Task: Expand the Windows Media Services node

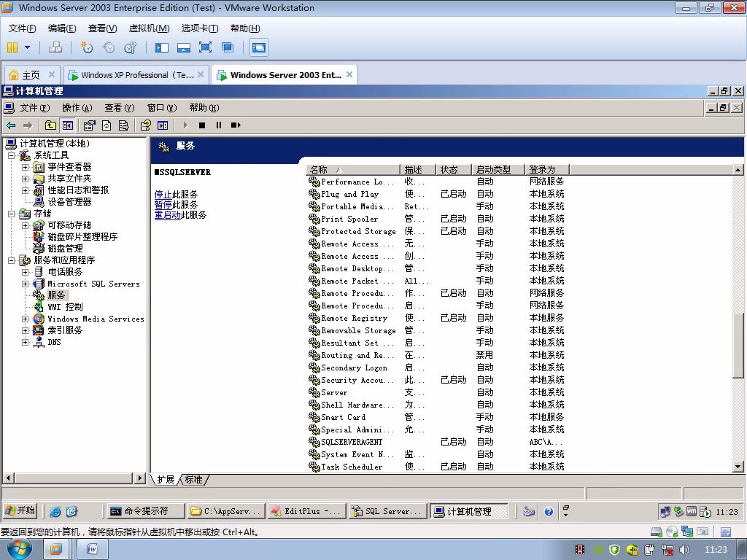Action: coord(25,319)
